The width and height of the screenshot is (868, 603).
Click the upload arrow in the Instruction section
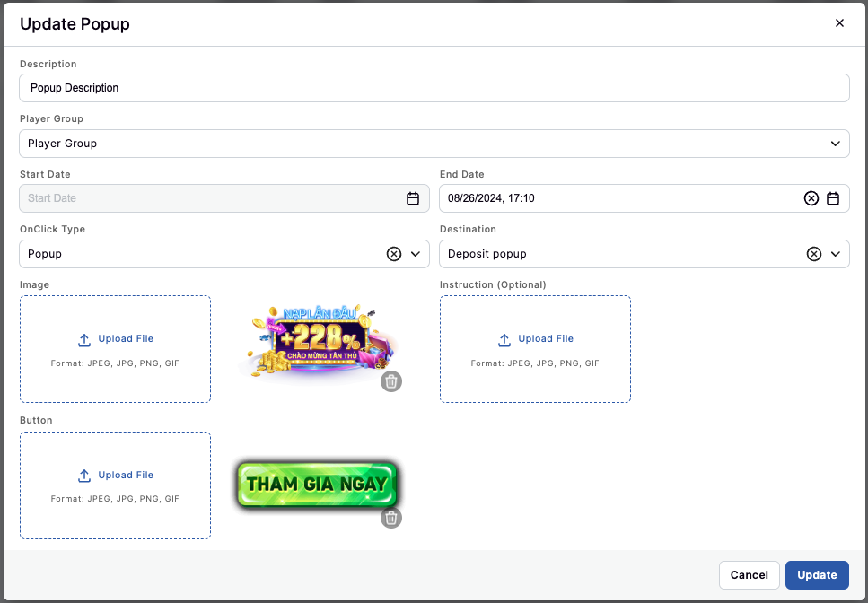click(x=504, y=339)
